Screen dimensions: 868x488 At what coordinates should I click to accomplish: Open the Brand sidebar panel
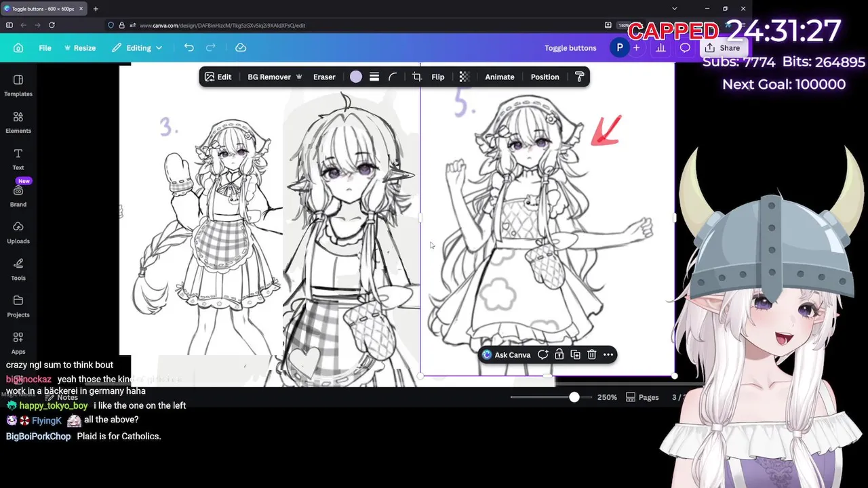tap(18, 196)
